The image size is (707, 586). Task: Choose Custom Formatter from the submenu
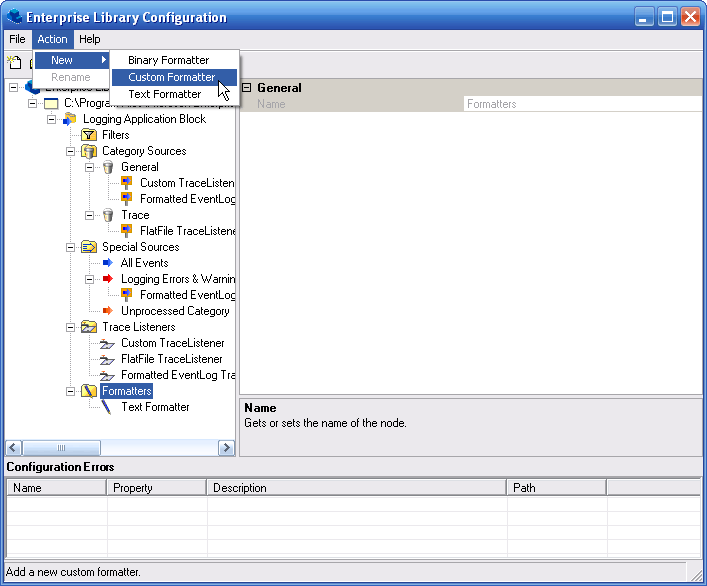tap(171, 77)
